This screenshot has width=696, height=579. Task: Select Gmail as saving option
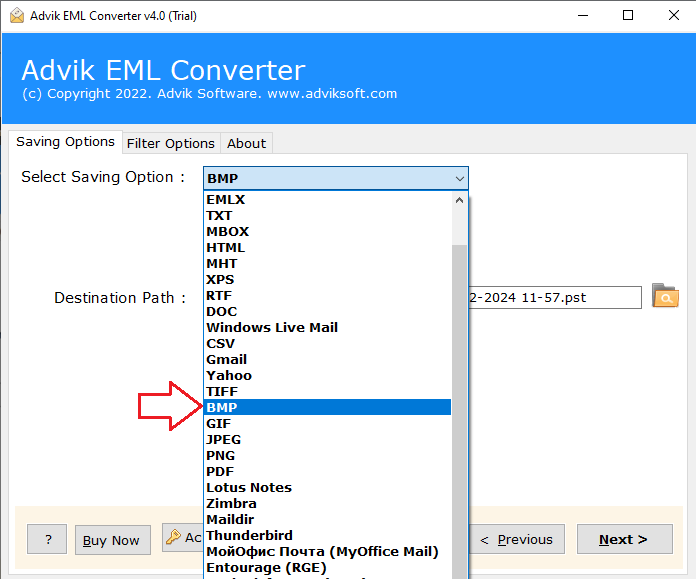coord(327,359)
